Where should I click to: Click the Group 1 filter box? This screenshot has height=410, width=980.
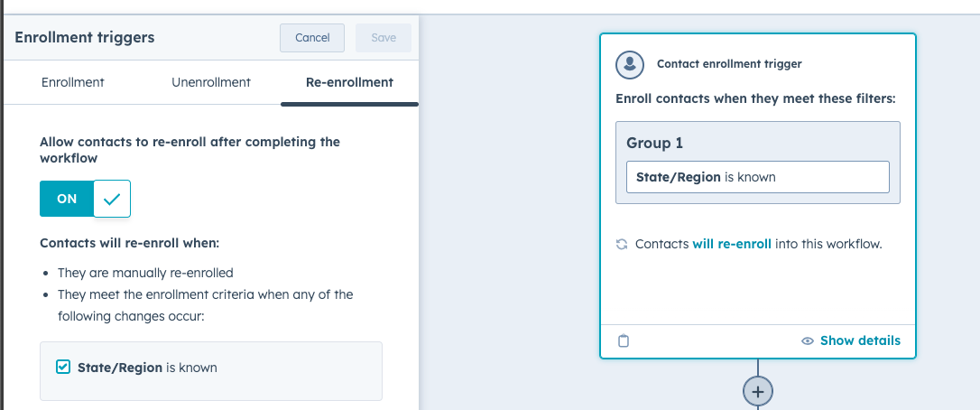pos(757,163)
